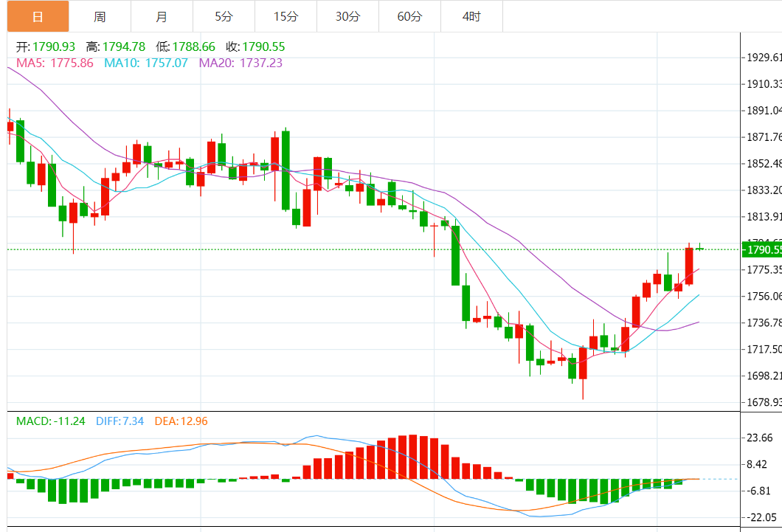
Task: Click the closing price 1790.55 in header
Action: (264, 47)
